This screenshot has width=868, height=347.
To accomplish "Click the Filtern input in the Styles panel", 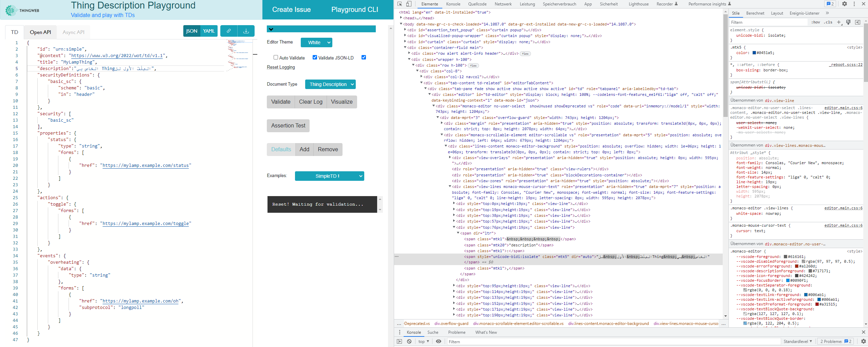I will 767,22.
